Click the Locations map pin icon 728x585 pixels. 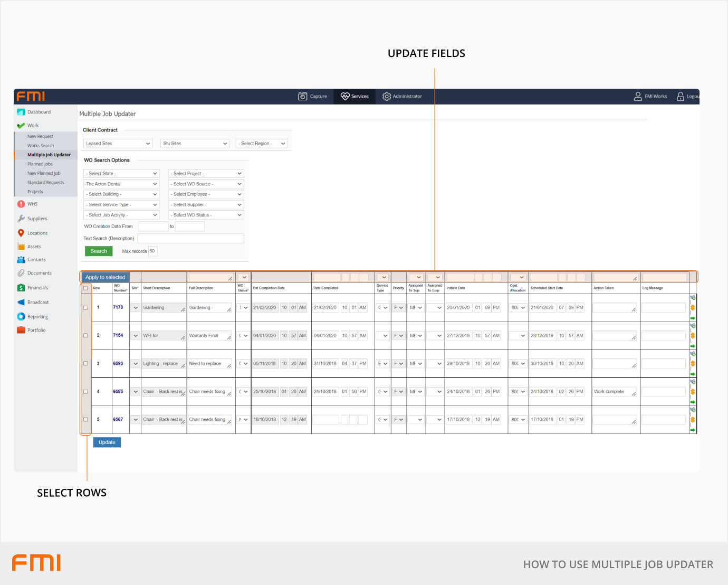coord(21,233)
